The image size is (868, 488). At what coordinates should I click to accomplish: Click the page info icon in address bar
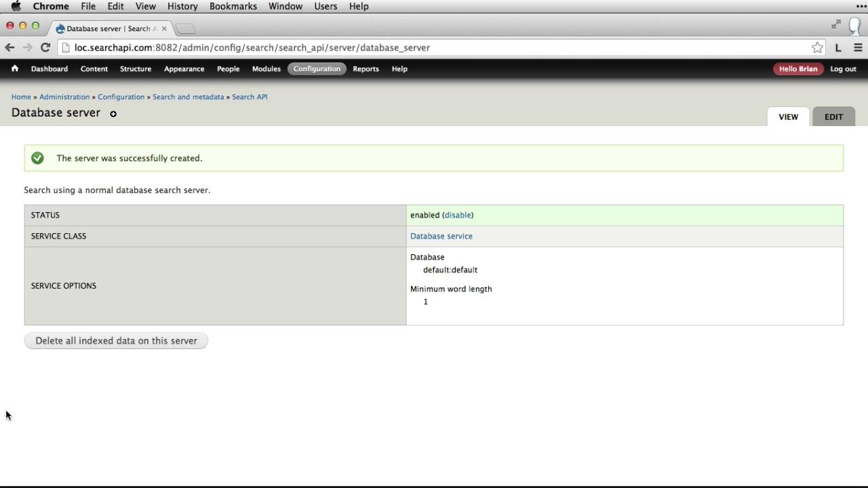(x=66, y=47)
